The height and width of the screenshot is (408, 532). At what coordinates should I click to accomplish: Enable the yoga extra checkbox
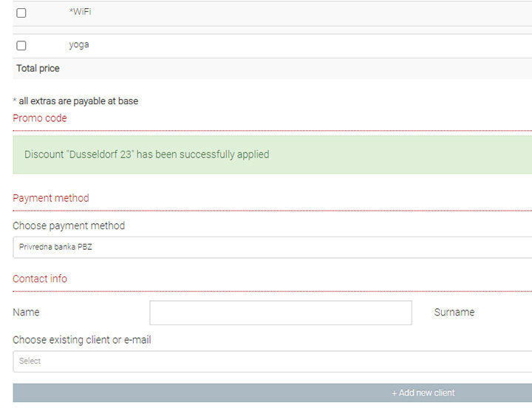(x=21, y=46)
